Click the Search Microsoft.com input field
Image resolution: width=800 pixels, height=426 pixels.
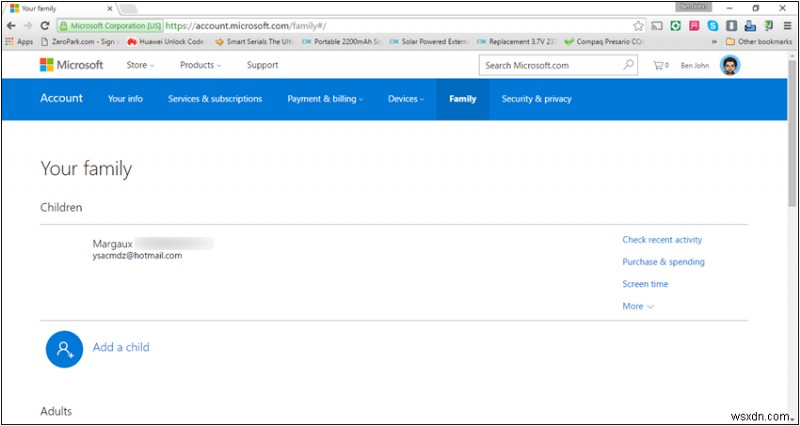tap(550, 66)
